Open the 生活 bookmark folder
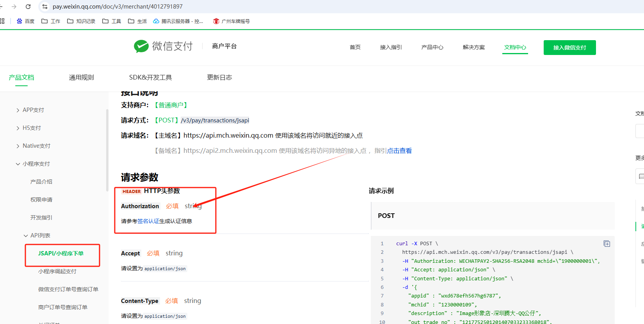 [137, 21]
